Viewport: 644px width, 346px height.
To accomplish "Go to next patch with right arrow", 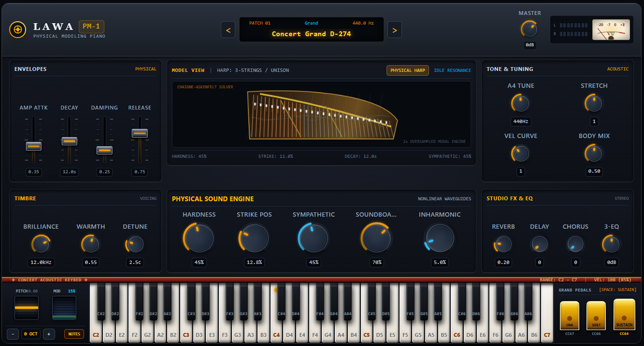I will coord(395,30).
